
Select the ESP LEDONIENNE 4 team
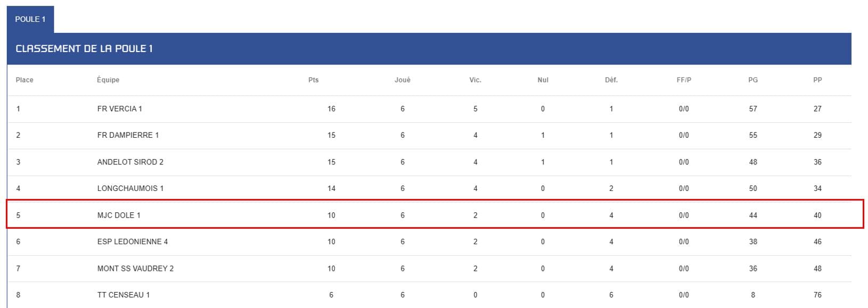[132, 242]
